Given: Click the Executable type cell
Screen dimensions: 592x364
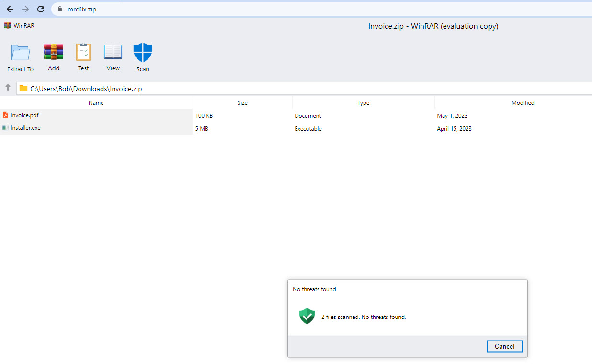Looking at the screenshot, I should click(x=308, y=129).
